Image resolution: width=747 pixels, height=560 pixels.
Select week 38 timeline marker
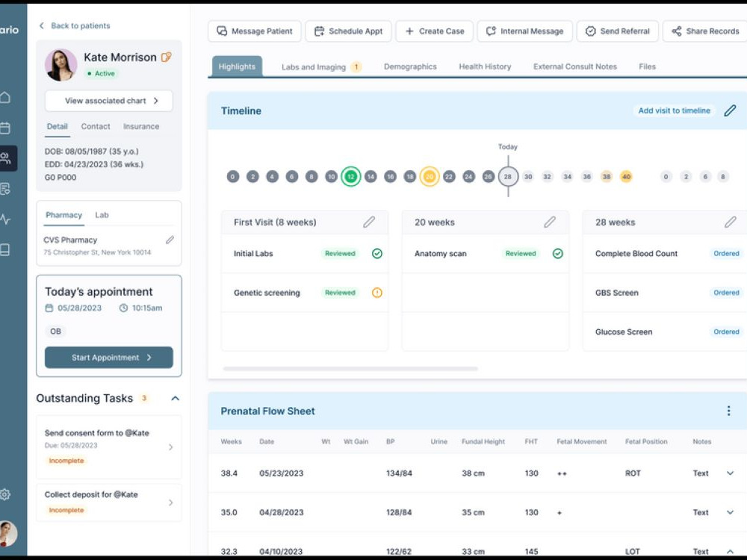click(606, 177)
